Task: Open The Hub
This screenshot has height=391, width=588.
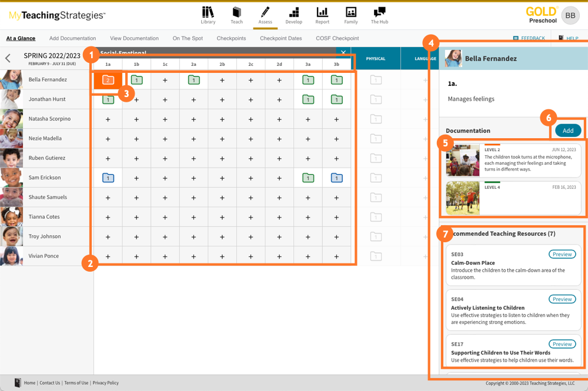Action: pyautogui.click(x=379, y=15)
